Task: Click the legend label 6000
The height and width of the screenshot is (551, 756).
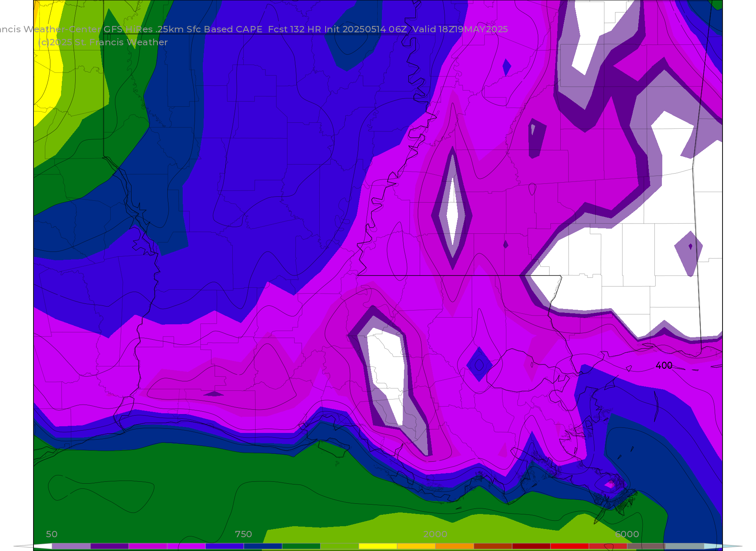Action: [x=627, y=534]
